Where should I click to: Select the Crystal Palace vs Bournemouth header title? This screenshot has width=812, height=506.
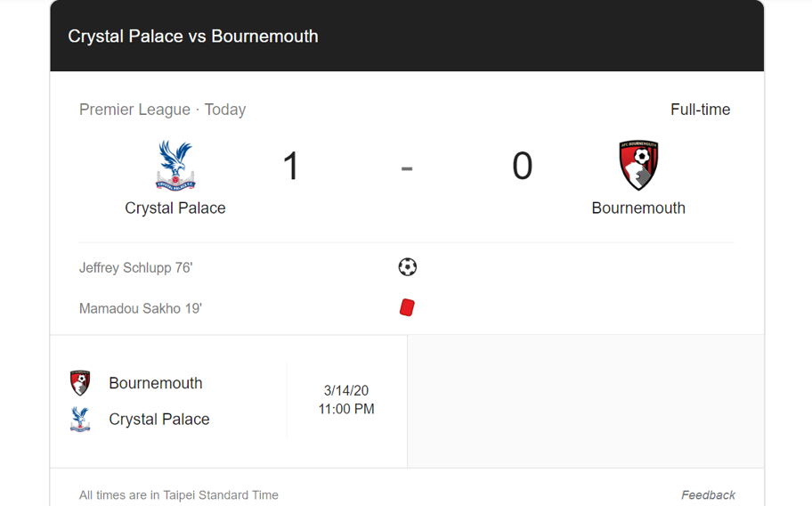193,37
